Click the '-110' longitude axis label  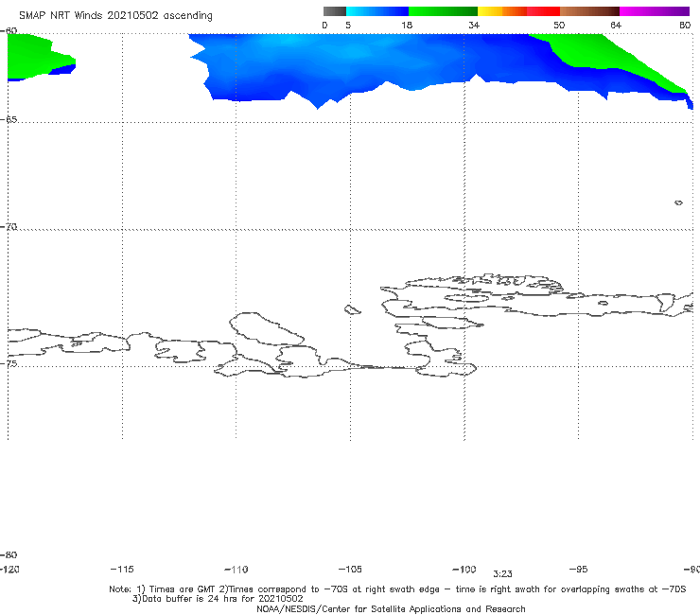pyautogui.click(x=236, y=570)
